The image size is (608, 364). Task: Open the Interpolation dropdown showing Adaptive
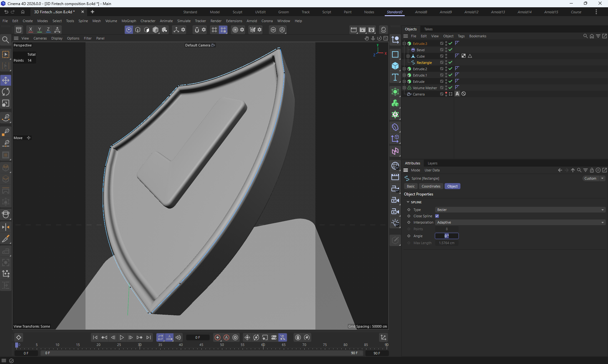(520, 222)
